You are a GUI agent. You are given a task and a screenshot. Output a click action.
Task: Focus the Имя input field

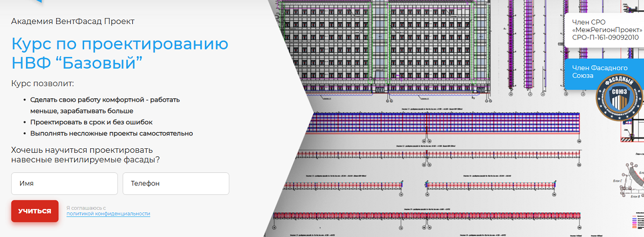64,183
